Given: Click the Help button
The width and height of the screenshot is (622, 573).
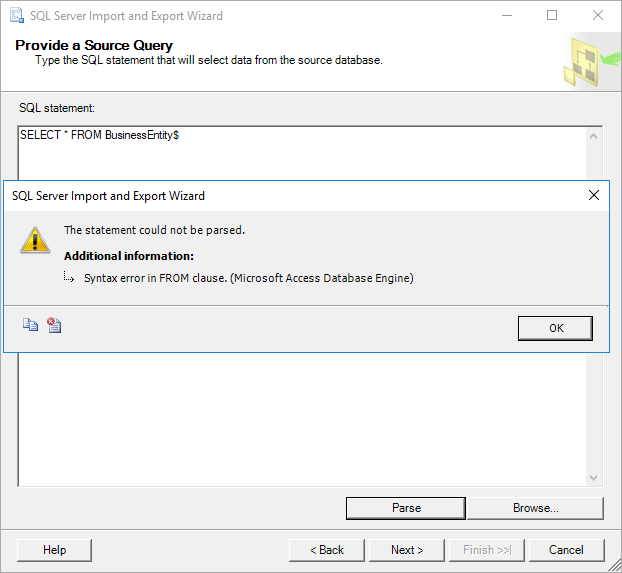Looking at the screenshot, I should [55, 550].
